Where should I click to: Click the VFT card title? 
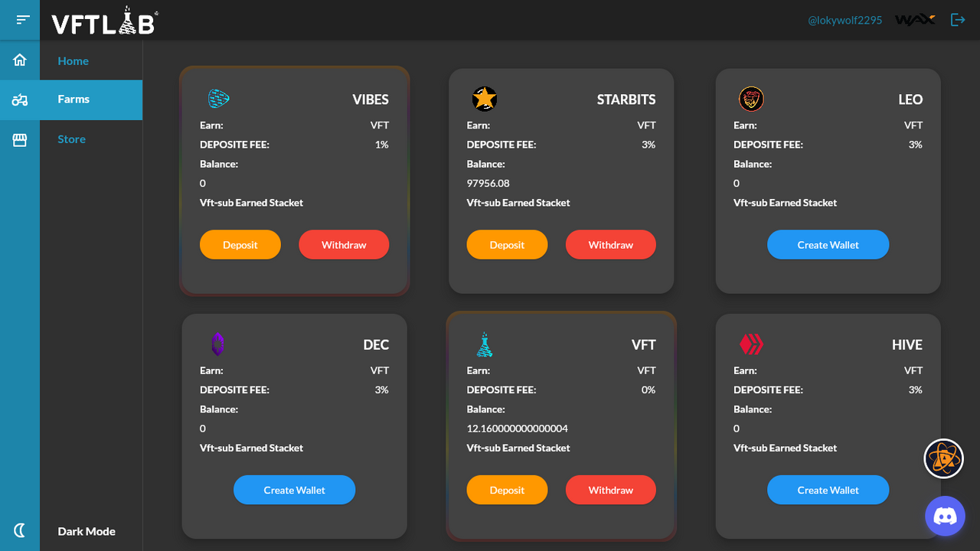(644, 344)
